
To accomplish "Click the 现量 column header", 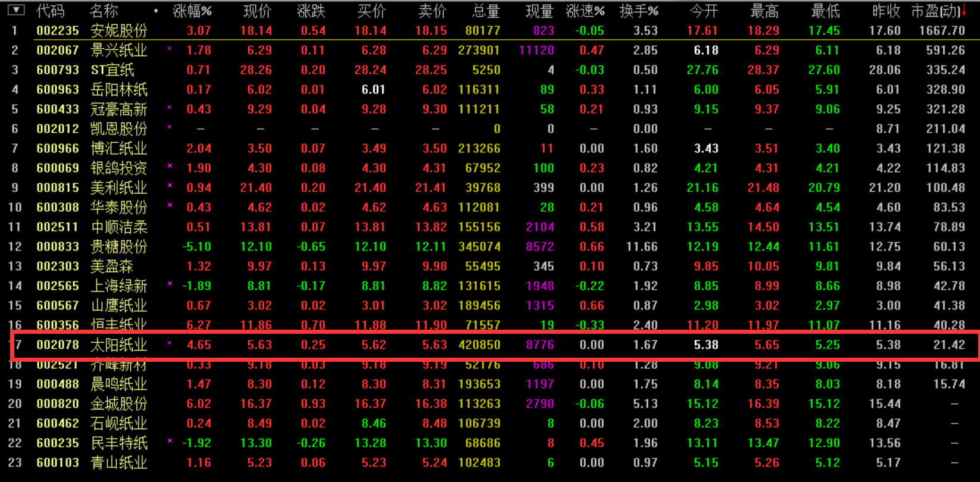I will pos(540,11).
